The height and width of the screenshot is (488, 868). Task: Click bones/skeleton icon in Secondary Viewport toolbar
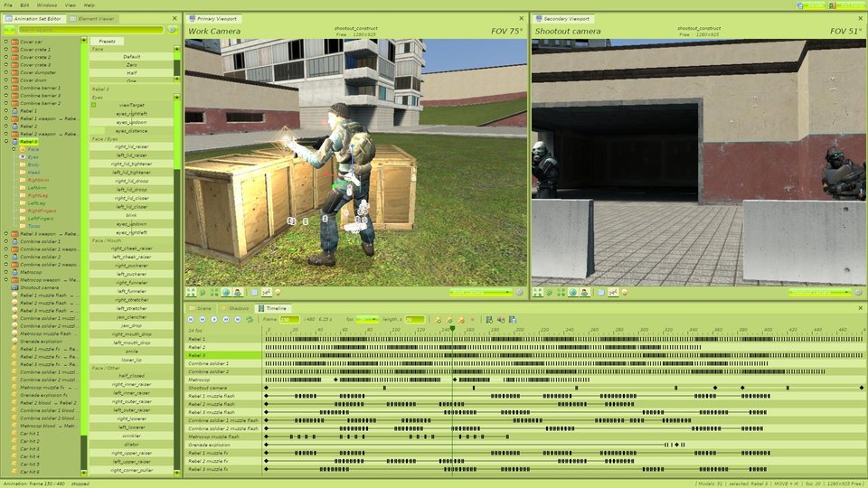613,292
